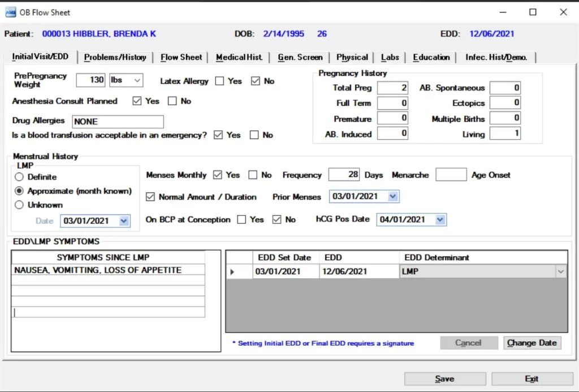Click the Change Date button
The height and width of the screenshot is (392, 579).
[x=532, y=343]
